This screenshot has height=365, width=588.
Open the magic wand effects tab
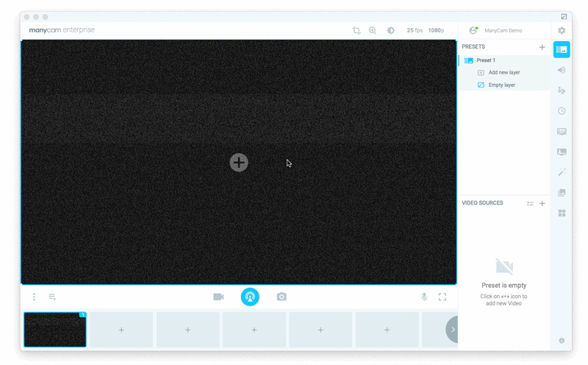point(562,172)
